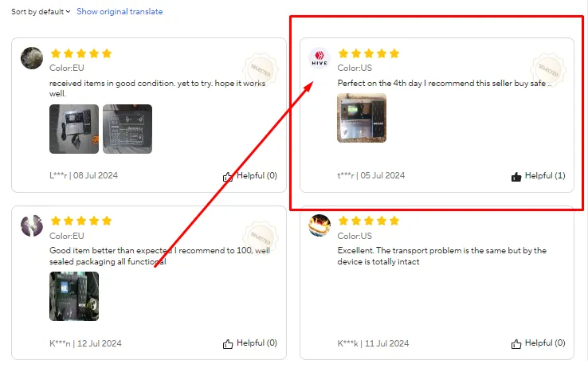Click the chevron beside Sort by default

(68, 12)
